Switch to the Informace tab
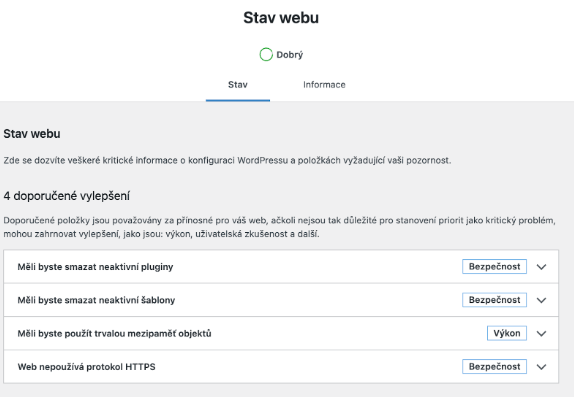The height and width of the screenshot is (397, 574). pyautogui.click(x=324, y=85)
